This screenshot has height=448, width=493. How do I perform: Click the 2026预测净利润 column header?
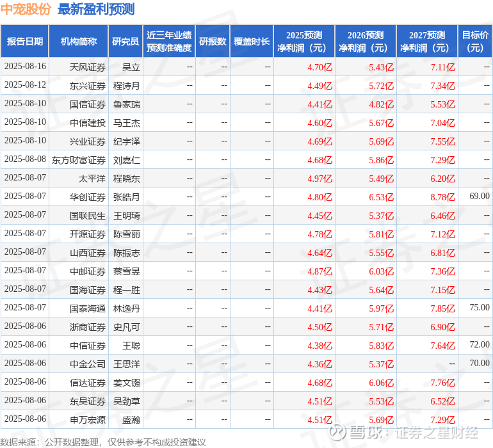click(x=366, y=41)
